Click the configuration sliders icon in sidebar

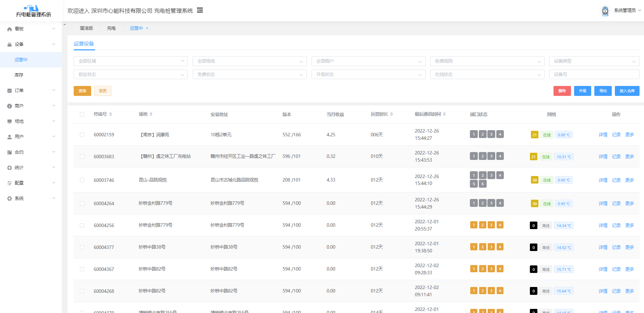point(10,183)
